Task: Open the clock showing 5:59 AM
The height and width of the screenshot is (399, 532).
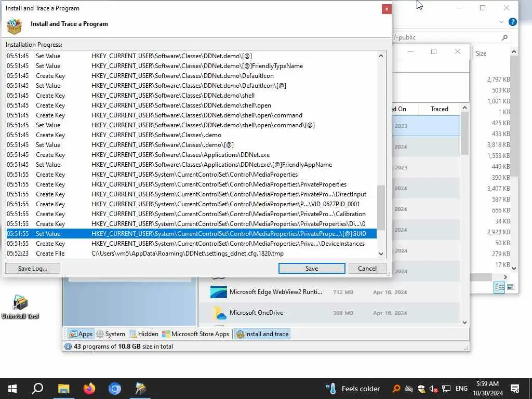Action: [487, 389]
